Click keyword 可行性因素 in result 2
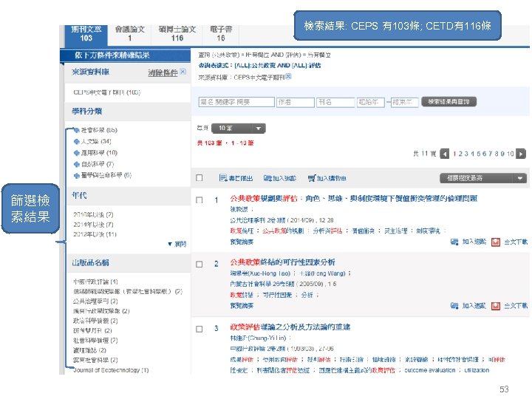532x399 pixels. (277, 295)
